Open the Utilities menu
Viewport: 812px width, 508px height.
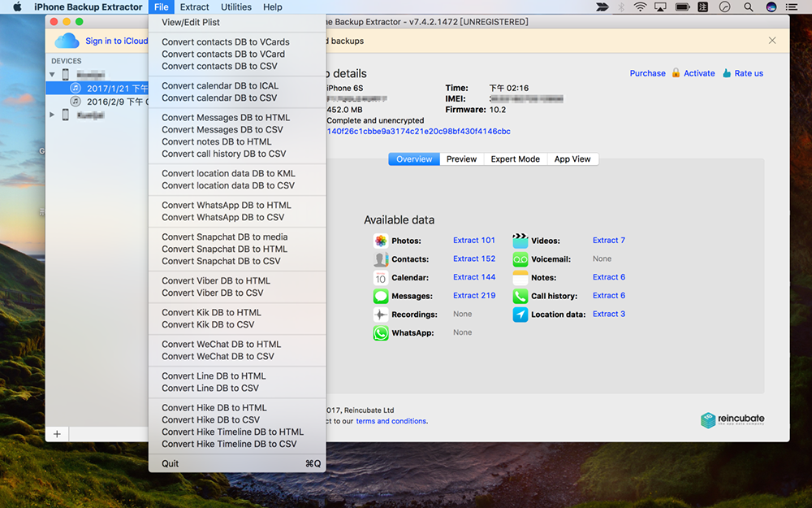236,7
